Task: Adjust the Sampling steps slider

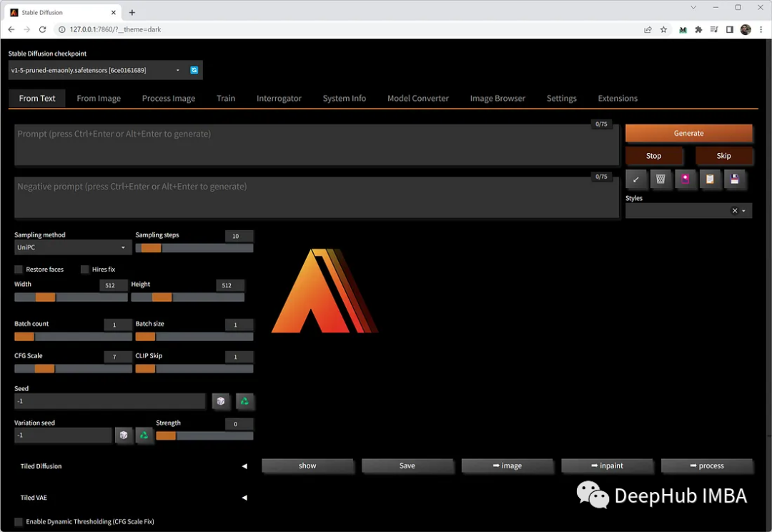Action: [x=194, y=248]
